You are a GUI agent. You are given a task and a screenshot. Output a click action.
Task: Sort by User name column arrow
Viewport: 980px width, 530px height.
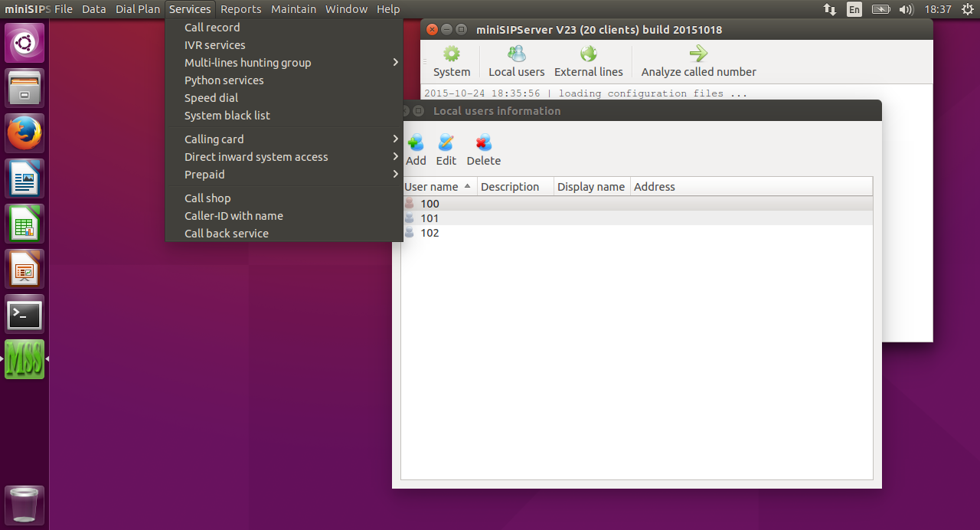(x=468, y=186)
